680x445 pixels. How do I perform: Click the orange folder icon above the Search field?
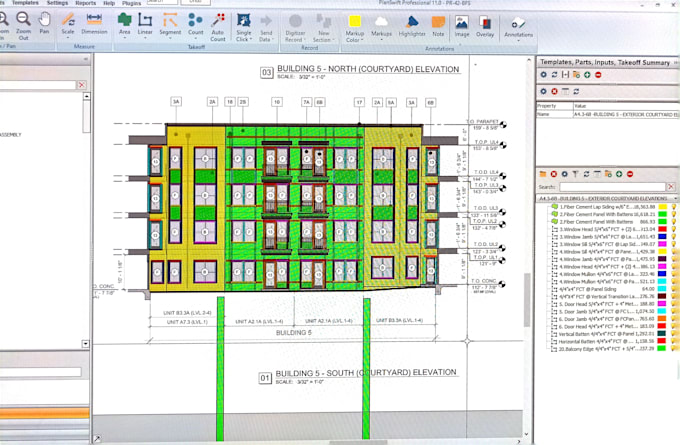click(543, 174)
